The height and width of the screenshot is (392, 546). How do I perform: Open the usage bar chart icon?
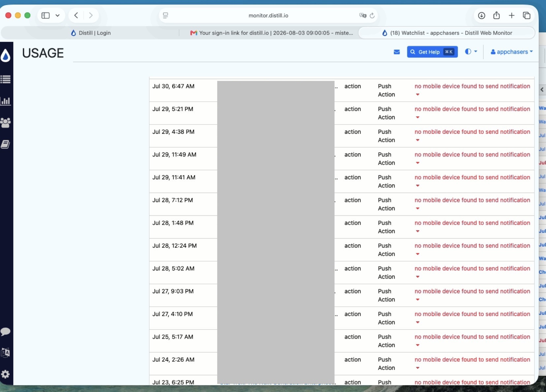coord(6,101)
